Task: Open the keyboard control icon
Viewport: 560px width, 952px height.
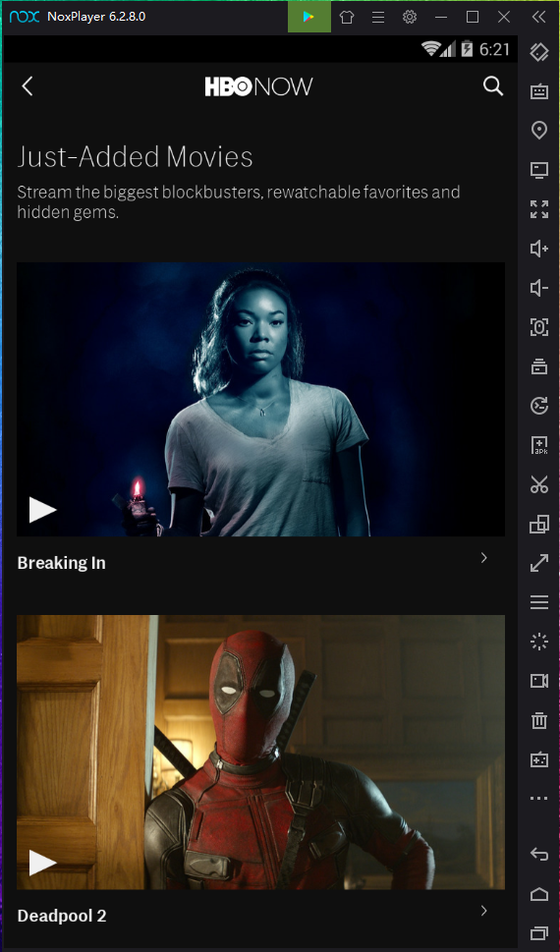Action: click(538, 91)
